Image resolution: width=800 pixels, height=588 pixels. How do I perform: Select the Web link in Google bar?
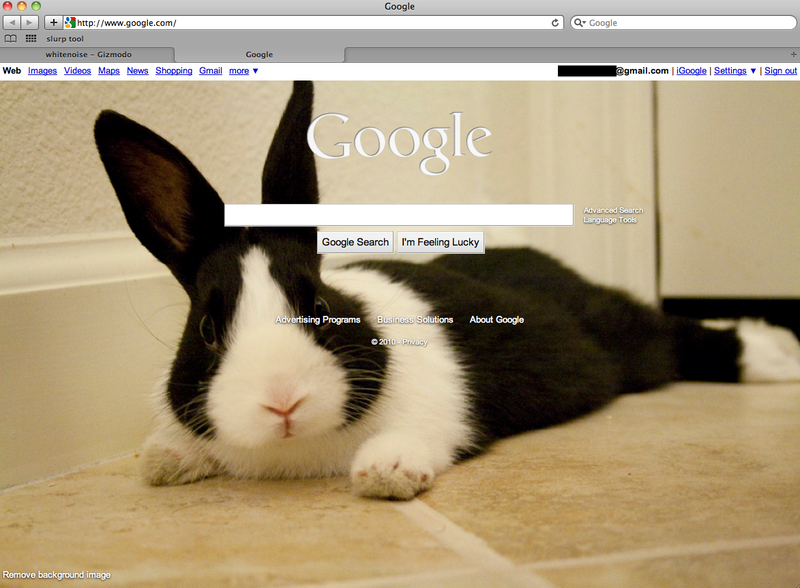coord(12,70)
